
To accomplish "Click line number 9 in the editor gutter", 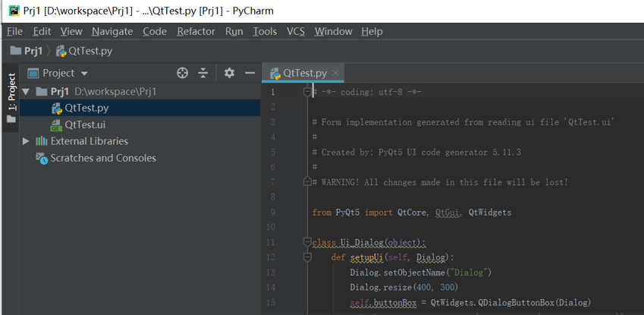I will [x=272, y=213].
